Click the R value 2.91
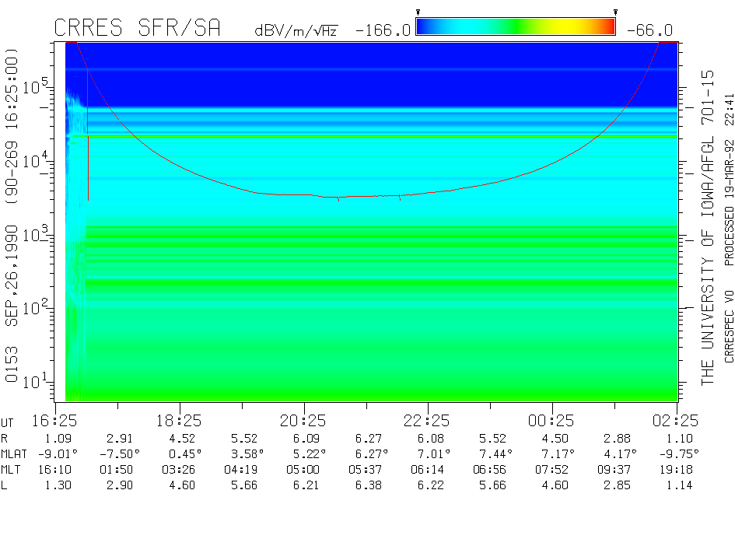Screen dimensions: 735x560 tap(120, 439)
